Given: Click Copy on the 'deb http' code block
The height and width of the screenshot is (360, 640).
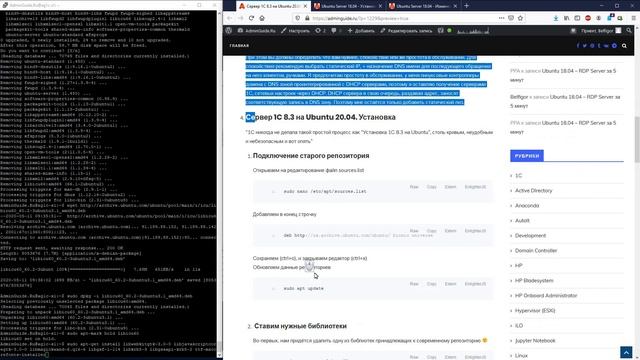Looking at the screenshot, I should (431, 231).
